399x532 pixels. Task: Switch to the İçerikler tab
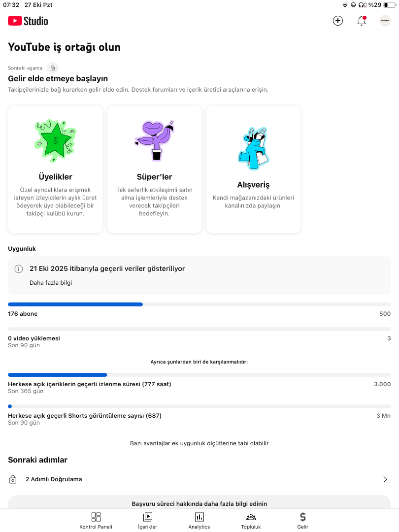(x=147, y=520)
